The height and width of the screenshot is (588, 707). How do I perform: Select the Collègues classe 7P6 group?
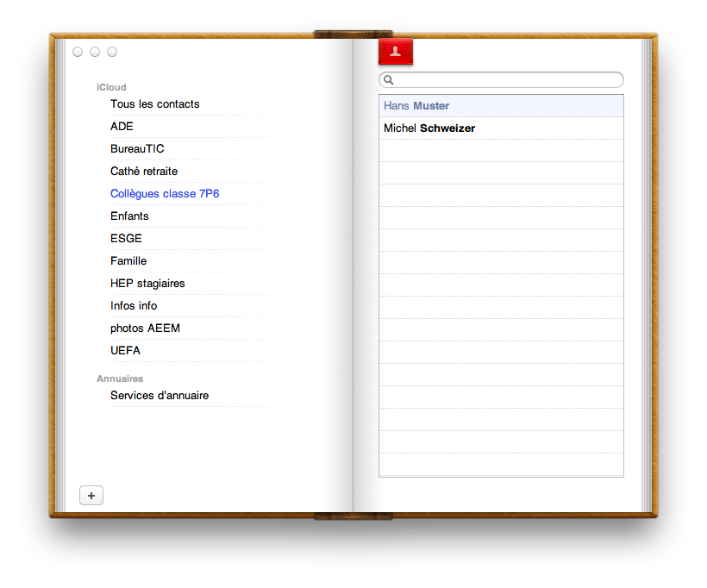[165, 194]
